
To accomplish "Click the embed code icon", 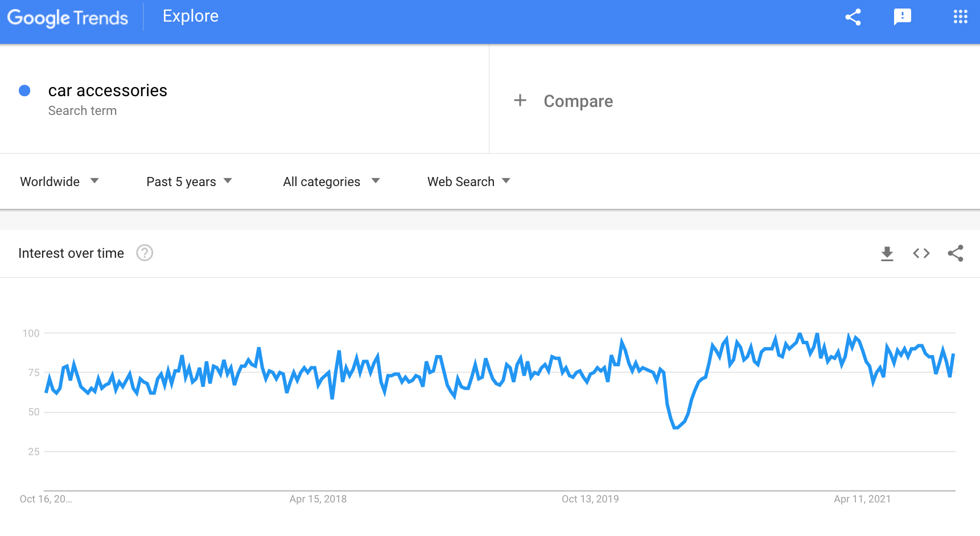I will click(921, 253).
